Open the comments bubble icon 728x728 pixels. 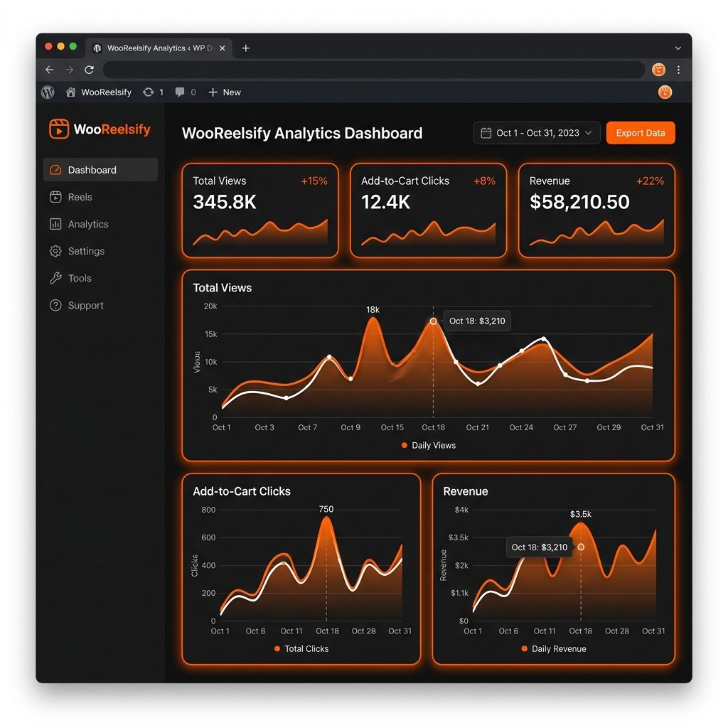[x=180, y=92]
